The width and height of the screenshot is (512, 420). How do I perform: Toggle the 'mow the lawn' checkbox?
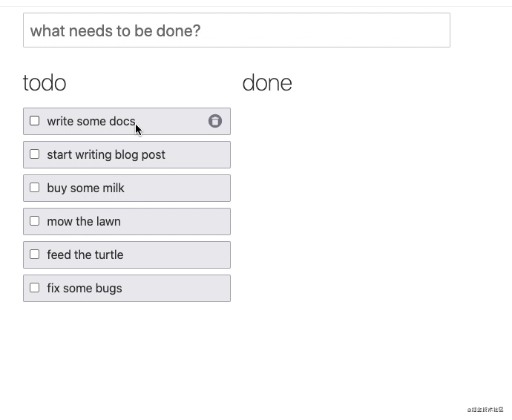[34, 220]
